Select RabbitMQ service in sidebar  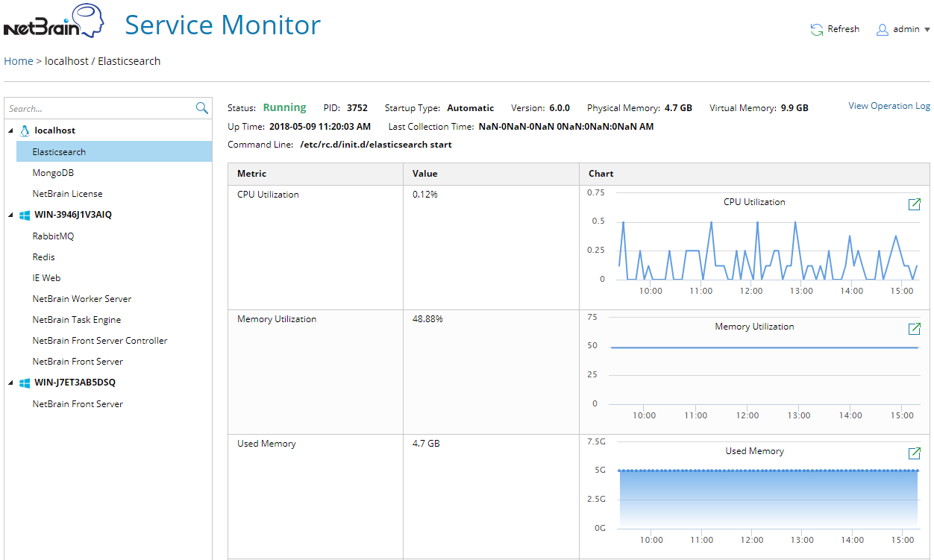53,236
